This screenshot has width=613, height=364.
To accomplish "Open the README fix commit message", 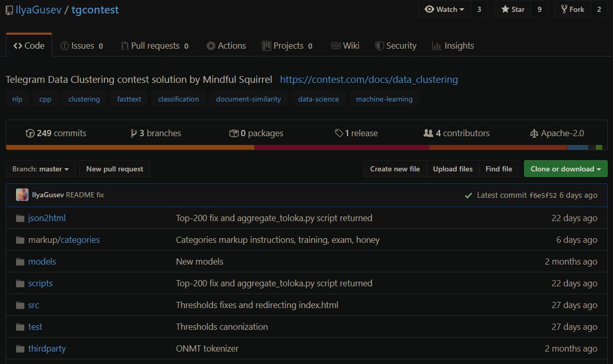I will click(x=85, y=195).
